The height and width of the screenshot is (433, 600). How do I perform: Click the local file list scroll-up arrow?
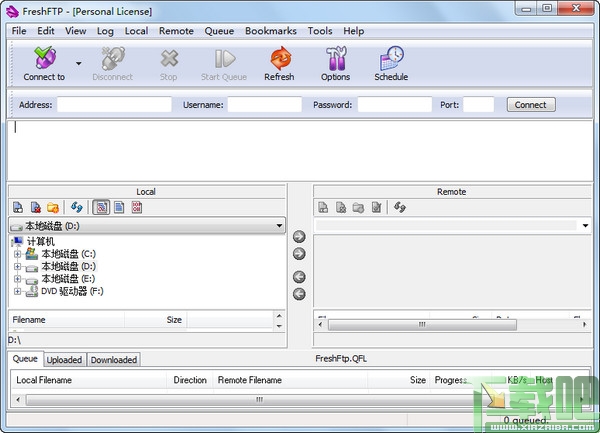coord(279,316)
